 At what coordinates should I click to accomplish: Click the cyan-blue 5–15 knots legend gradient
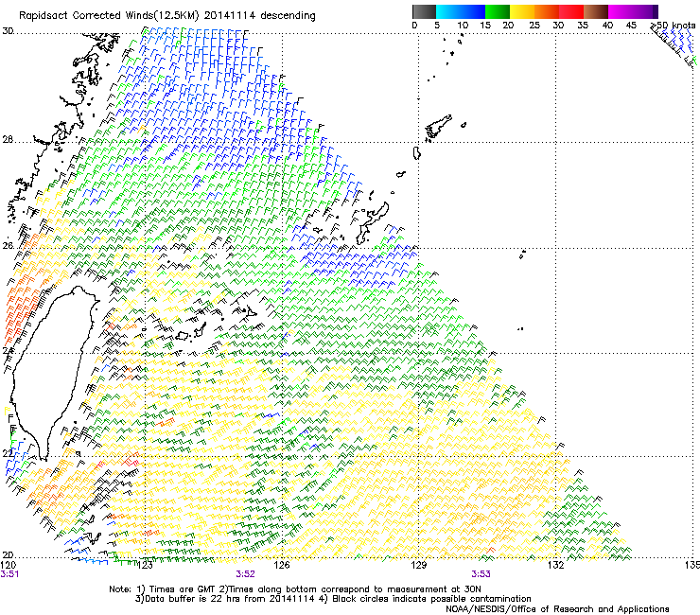point(461,11)
